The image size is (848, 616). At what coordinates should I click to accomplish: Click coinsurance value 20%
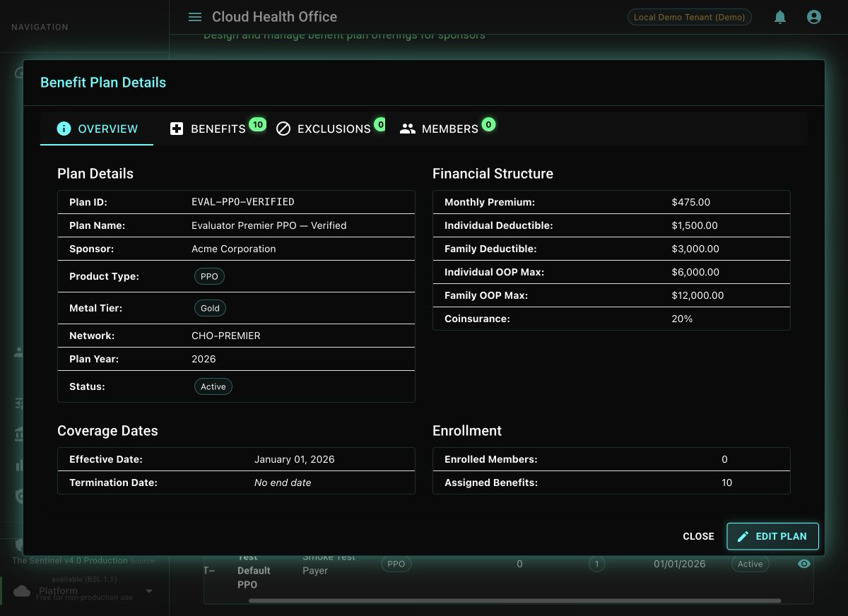click(x=682, y=319)
